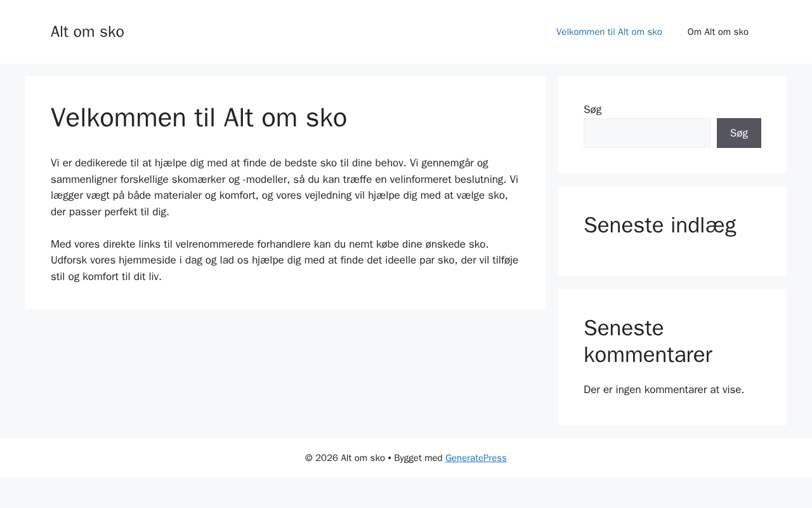Image resolution: width=812 pixels, height=508 pixels.
Task: Follow the GeneratePress footer link
Action: (476, 458)
